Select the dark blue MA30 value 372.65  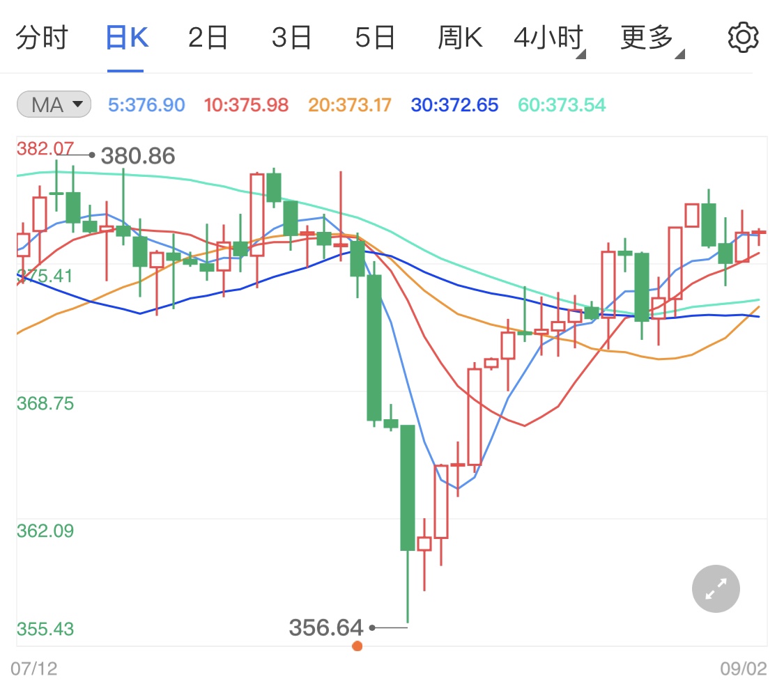point(454,104)
